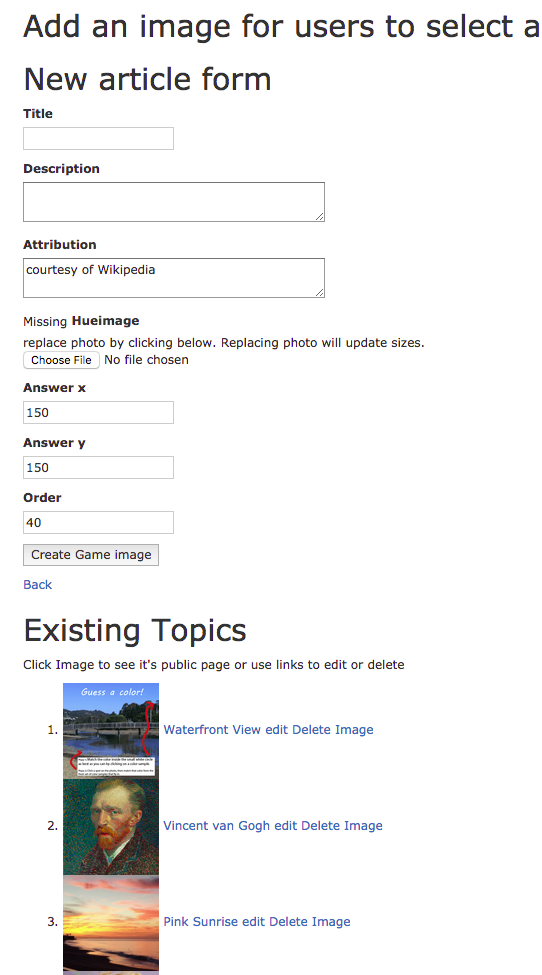This screenshot has height=975, width=542.
Task: Delete the Vincent van Gogh image
Action: click(342, 826)
